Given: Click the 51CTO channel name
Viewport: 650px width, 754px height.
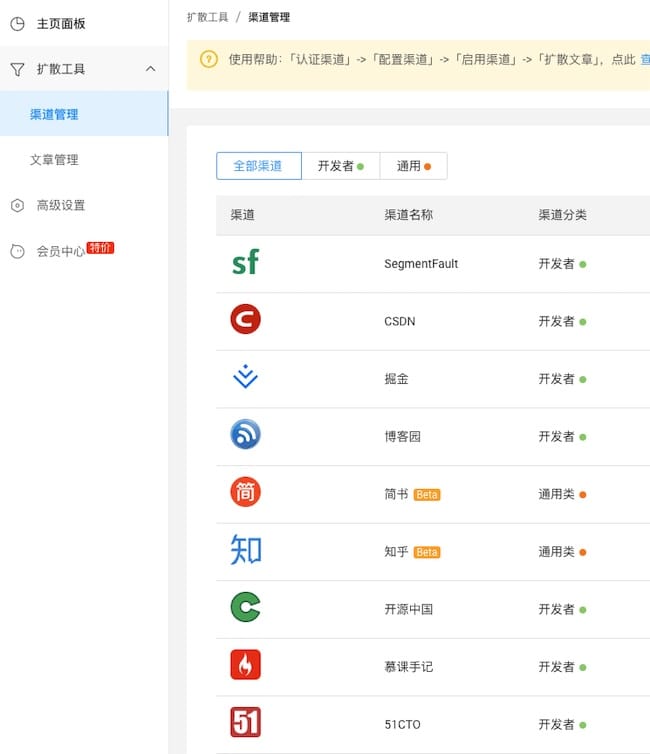Looking at the screenshot, I should tap(402, 725).
